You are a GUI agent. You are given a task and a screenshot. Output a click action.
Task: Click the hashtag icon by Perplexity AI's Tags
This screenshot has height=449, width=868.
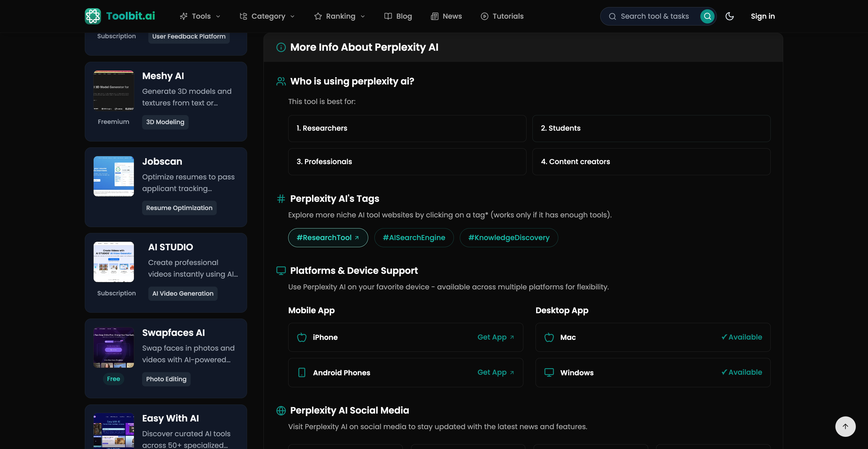tap(281, 199)
